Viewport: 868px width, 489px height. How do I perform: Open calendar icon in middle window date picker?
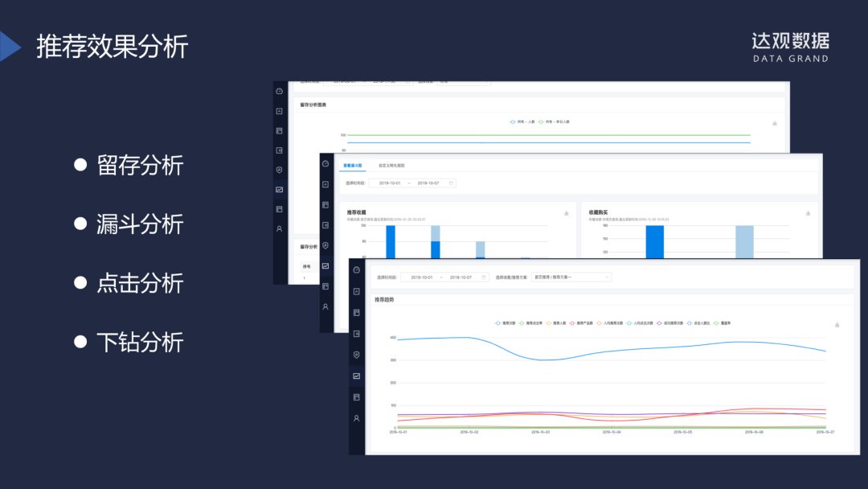(x=451, y=183)
